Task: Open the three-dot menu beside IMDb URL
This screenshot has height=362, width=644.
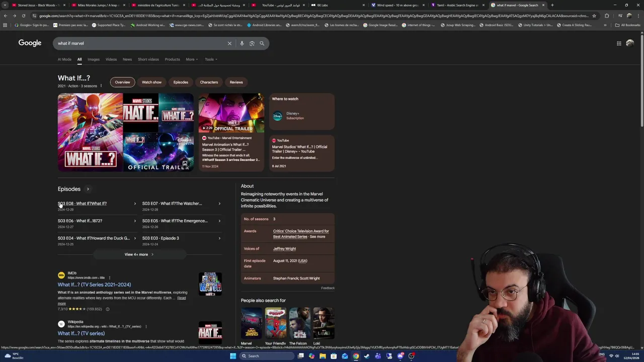Action: [x=109, y=278]
